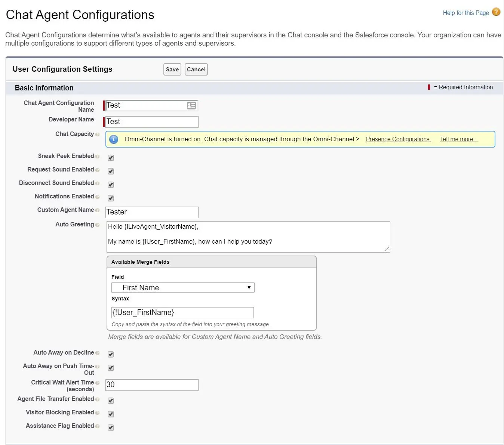Click help icon next to Disconnect Sound Enabled

98,183
